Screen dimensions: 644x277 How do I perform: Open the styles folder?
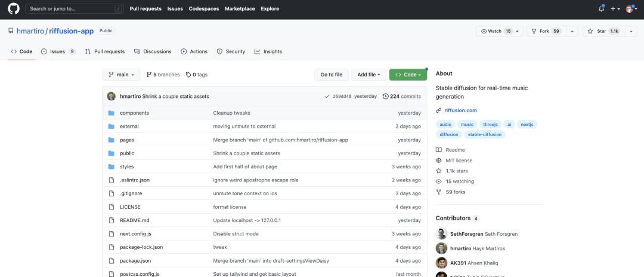[x=126, y=167]
